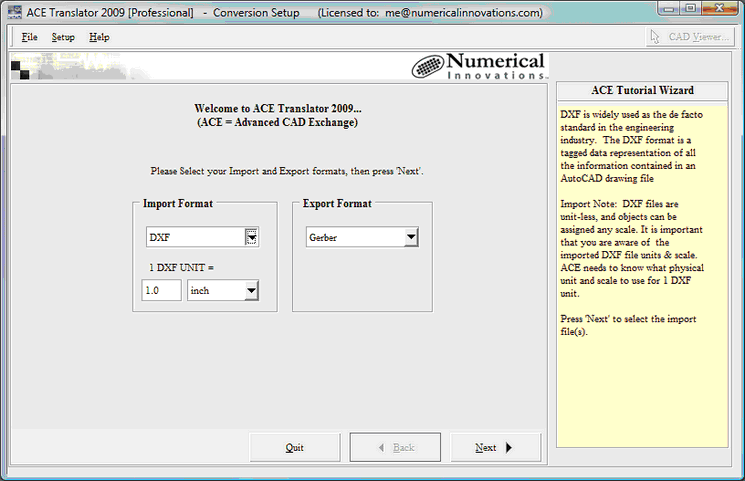
Task: Expand the Import Format dropdown arrow
Action: [251, 237]
